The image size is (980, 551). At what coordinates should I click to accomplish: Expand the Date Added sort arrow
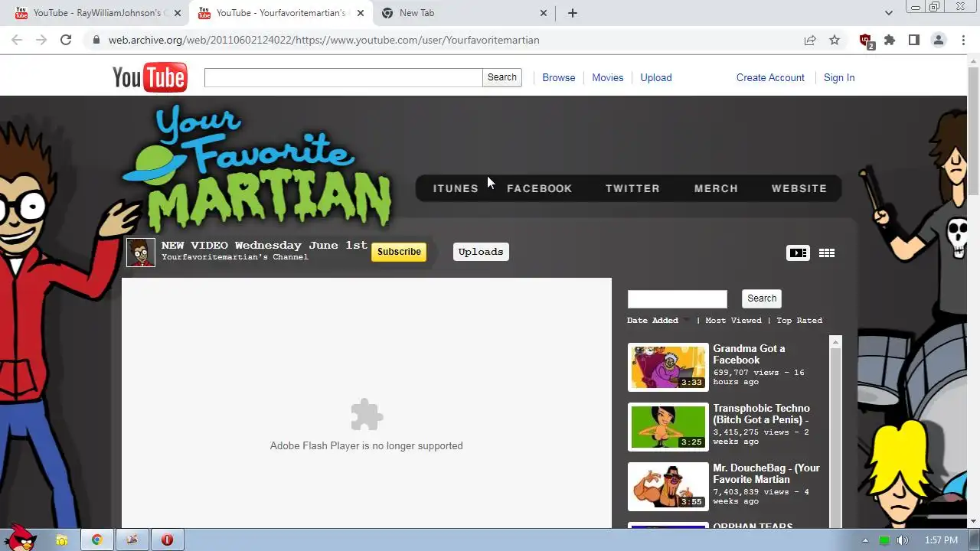686,321
